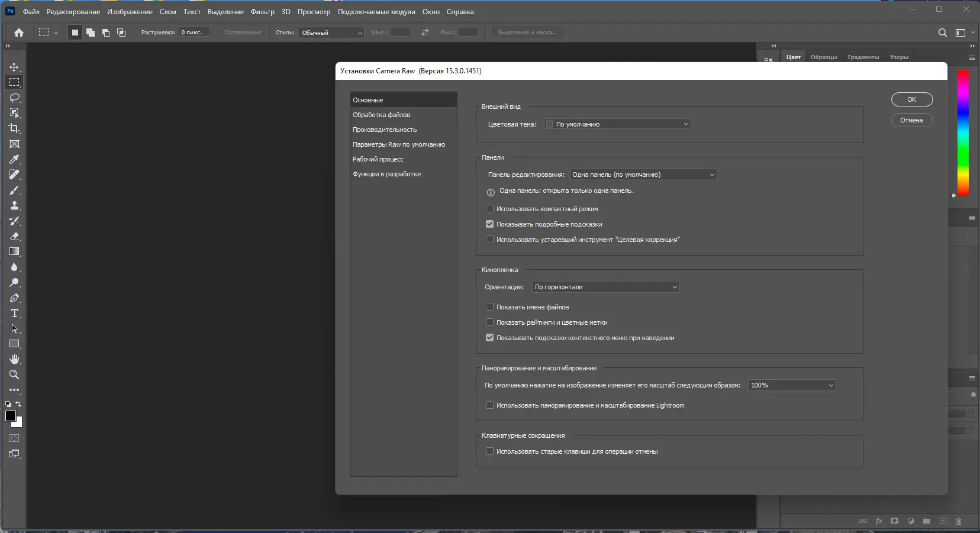Open the 'Слои' menu
The width and height of the screenshot is (980, 533).
[167, 12]
